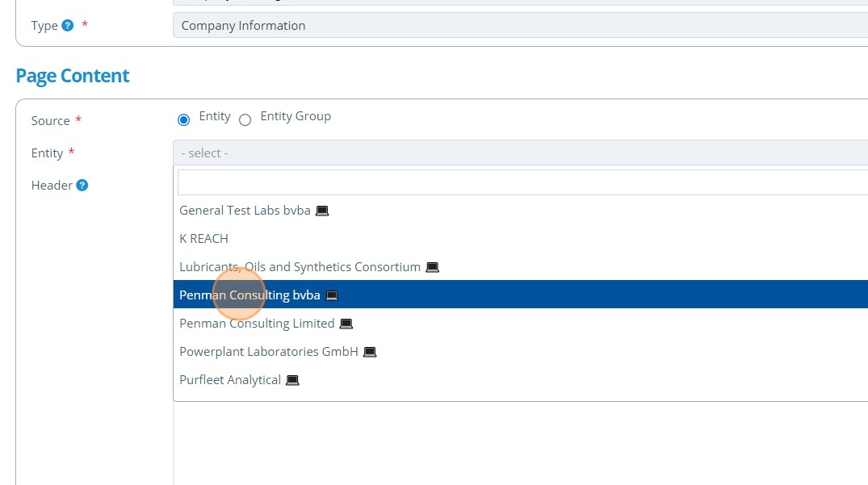Screen dimensions: 868x485
Task: Click laptop icon beside Powerplant Laboratories GmbH
Action: click(370, 352)
